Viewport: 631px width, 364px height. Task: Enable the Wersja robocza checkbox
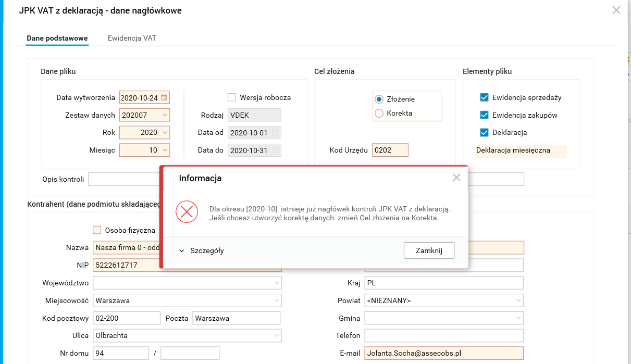[232, 97]
